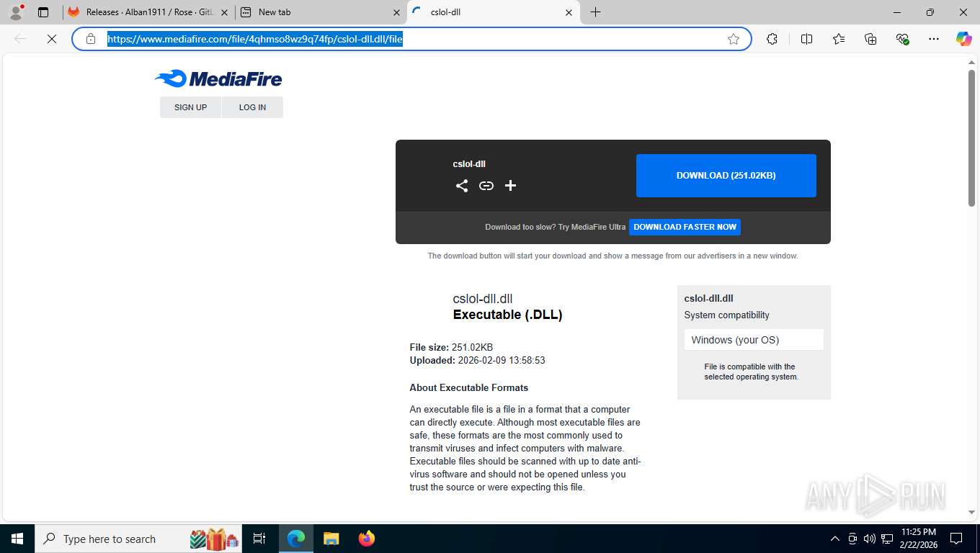
Task: Click 'About Executable Formats' heading
Action: [x=468, y=387]
